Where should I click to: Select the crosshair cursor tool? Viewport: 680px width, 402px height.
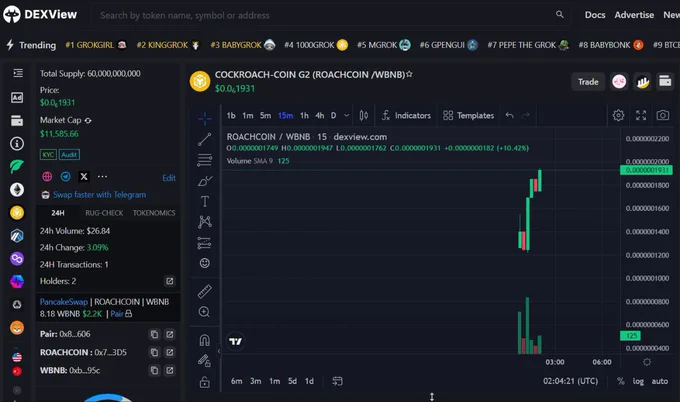(x=205, y=118)
